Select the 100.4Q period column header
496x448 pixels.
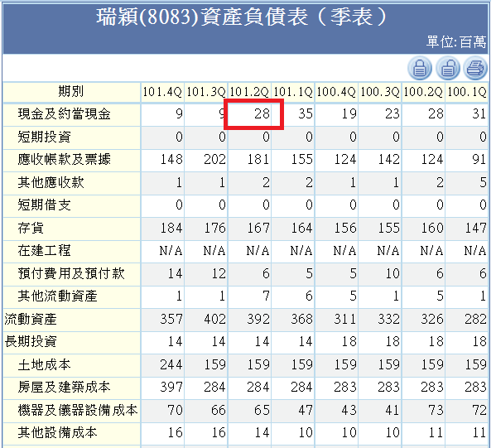[x=336, y=92]
